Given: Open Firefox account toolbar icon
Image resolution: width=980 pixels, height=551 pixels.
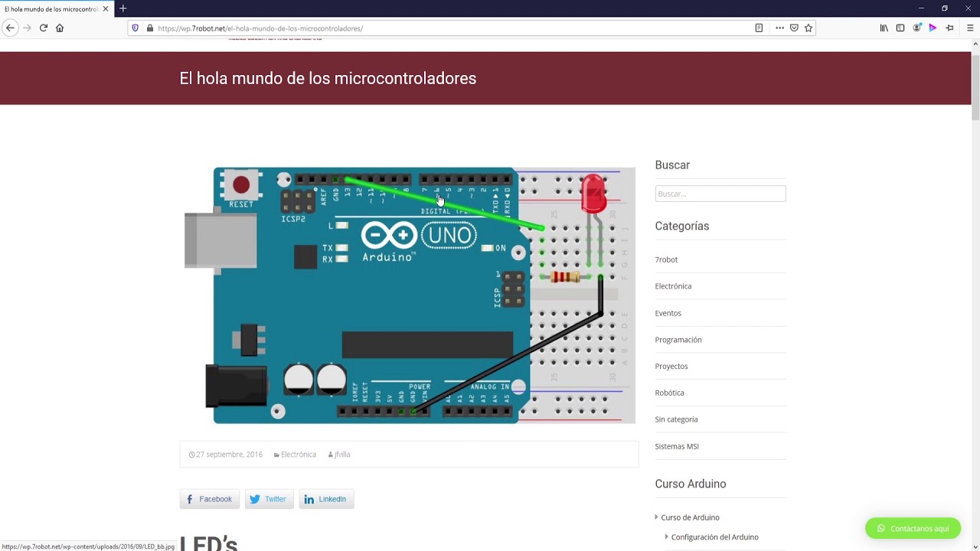Looking at the screenshot, I should tap(916, 28).
